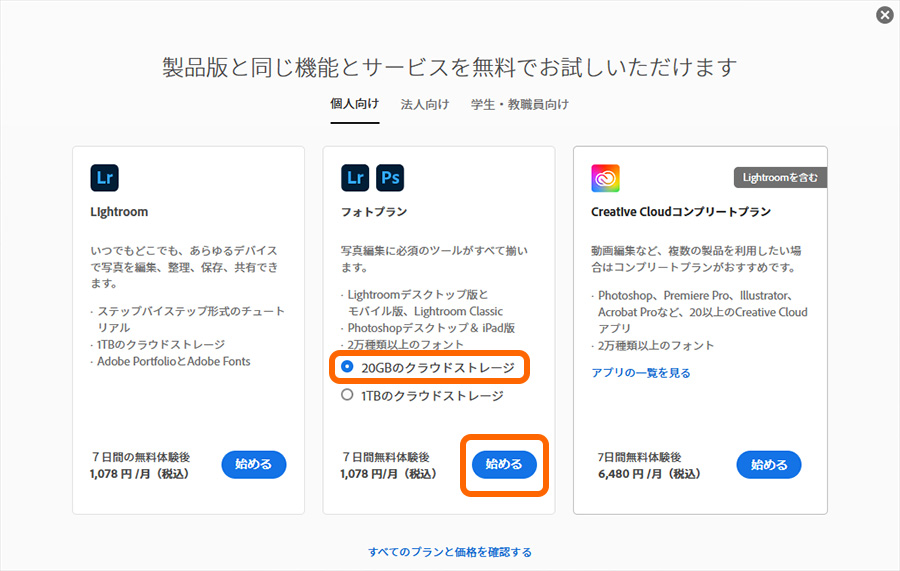Screen dimensions: 900x571
Task: Open the 学生・教職員向け tab
Action: (x=520, y=104)
